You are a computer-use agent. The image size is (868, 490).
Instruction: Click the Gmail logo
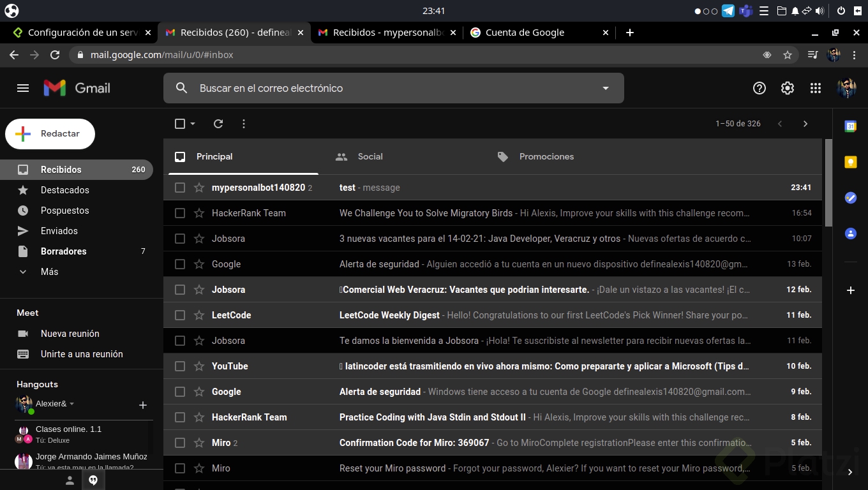click(77, 88)
